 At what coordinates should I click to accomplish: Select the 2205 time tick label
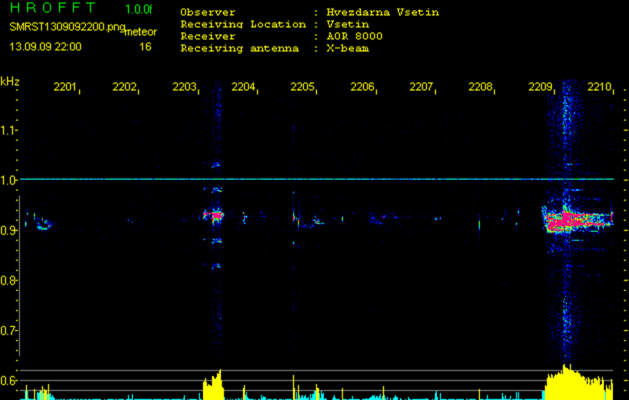coord(302,88)
